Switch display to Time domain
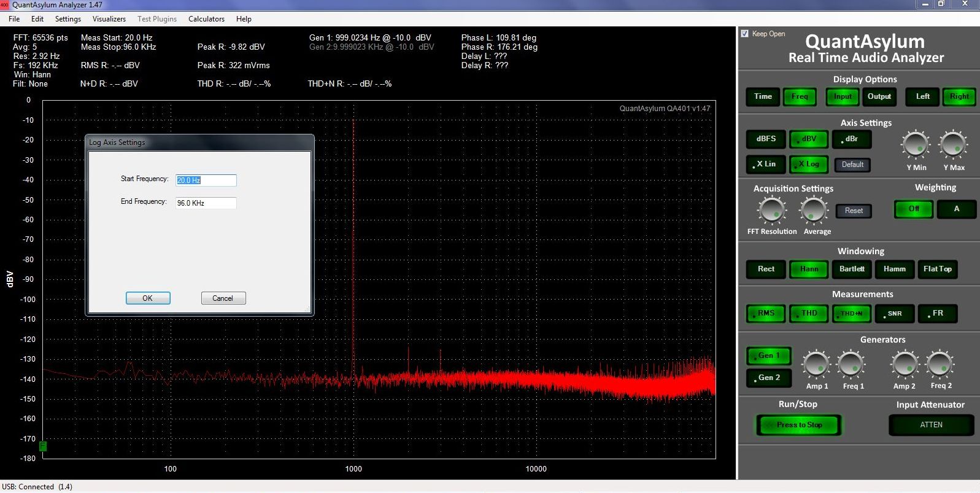 [x=763, y=96]
